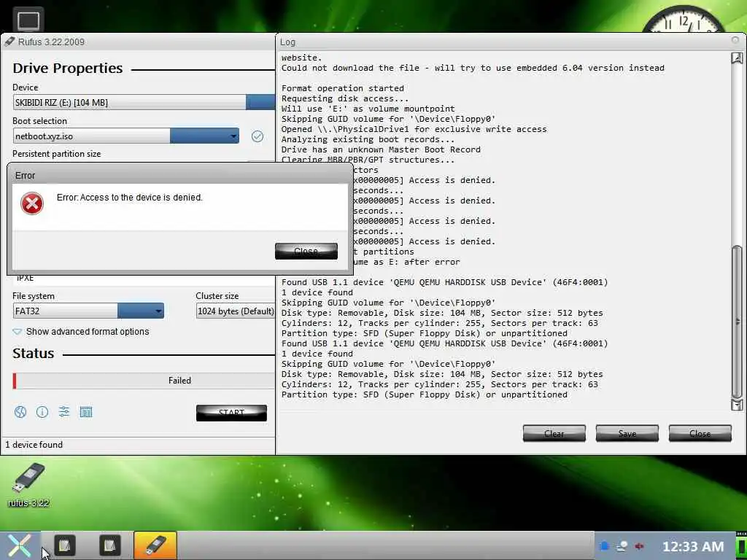Click the 12:33 AM taskbar clock
This screenshot has height=560, width=747.
(693, 546)
